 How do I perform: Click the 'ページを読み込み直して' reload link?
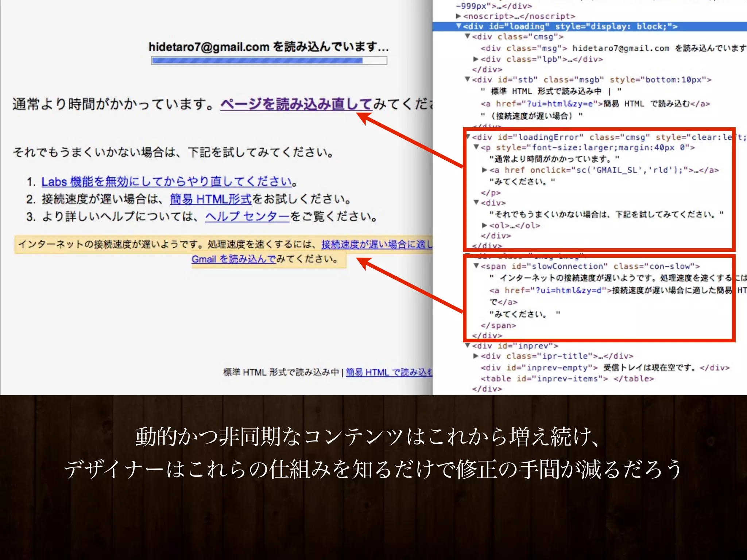(296, 104)
